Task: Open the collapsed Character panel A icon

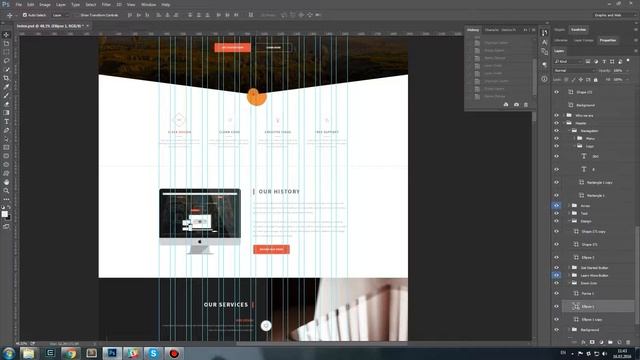Action: click(544, 42)
